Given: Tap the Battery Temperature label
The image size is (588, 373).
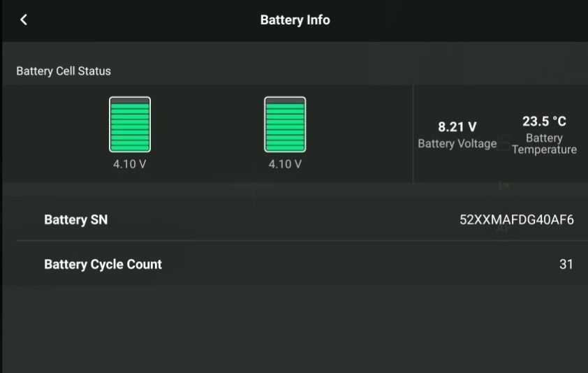Looking at the screenshot, I should pyautogui.click(x=544, y=144).
